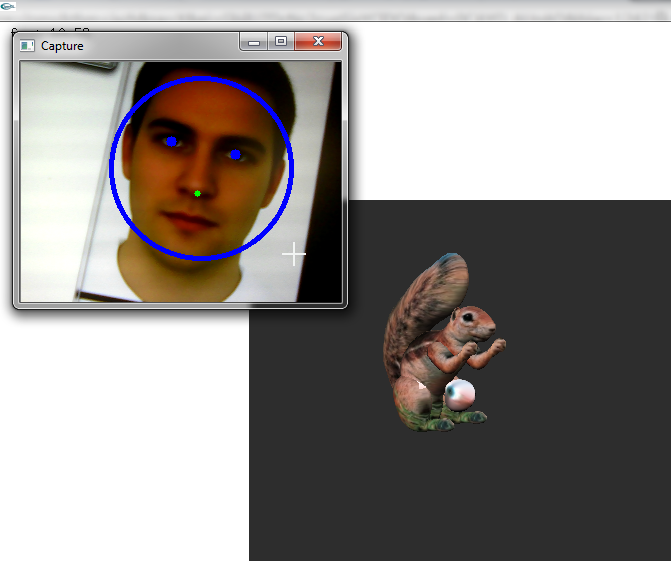Click the white sphere beside the squirrel
This screenshot has height=561, width=671.
click(460, 395)
